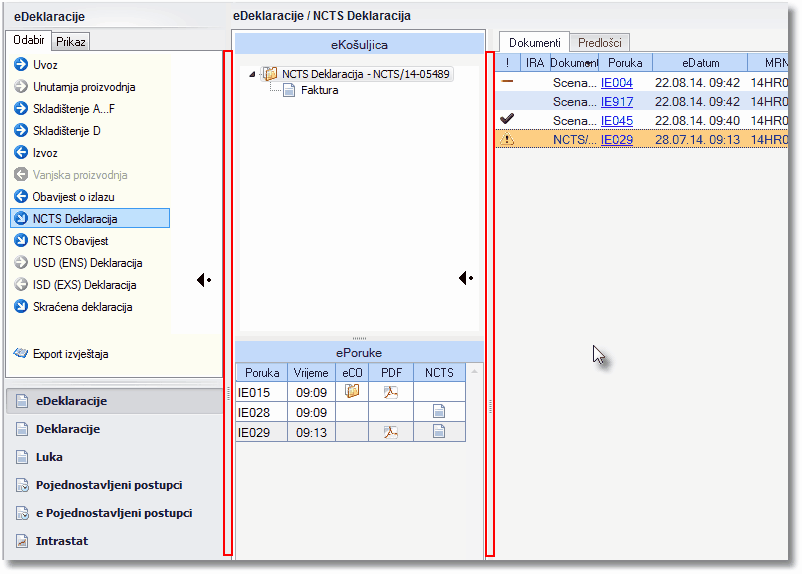Open PDF icon in IE029 message row
The height and width of the screenshot is (574, 802).
391,432
